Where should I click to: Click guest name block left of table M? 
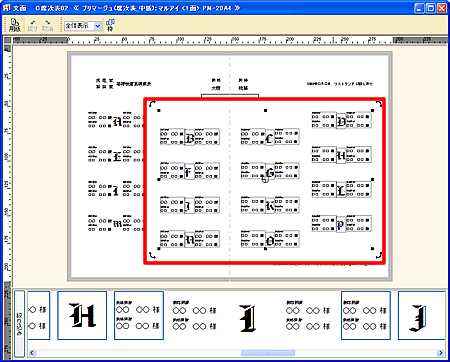coord(100,223)
